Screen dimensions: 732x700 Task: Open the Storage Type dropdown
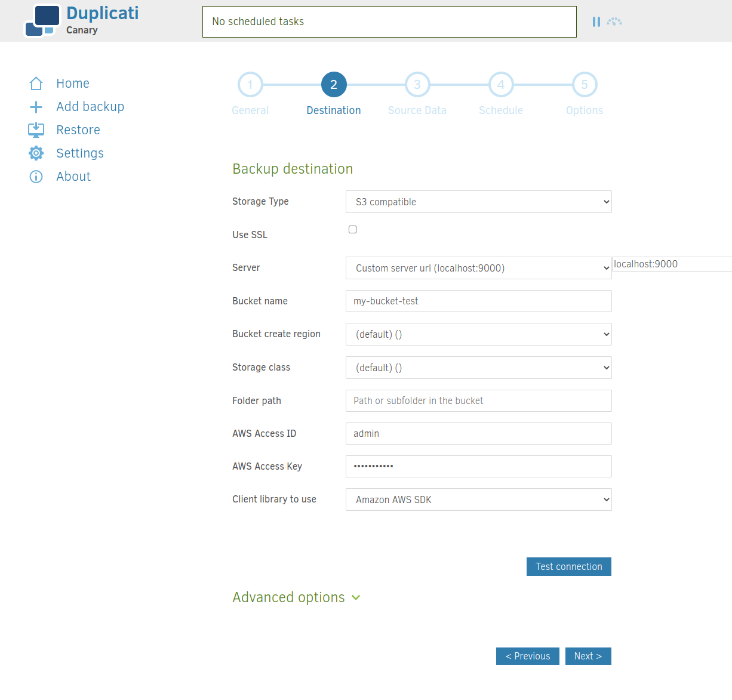pos(478,202)
